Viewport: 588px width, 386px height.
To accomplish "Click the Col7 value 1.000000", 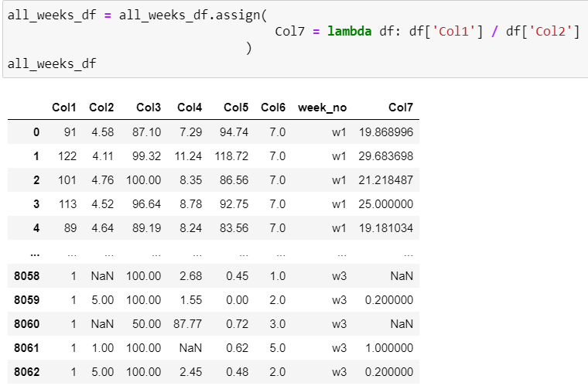I will 389,348.
